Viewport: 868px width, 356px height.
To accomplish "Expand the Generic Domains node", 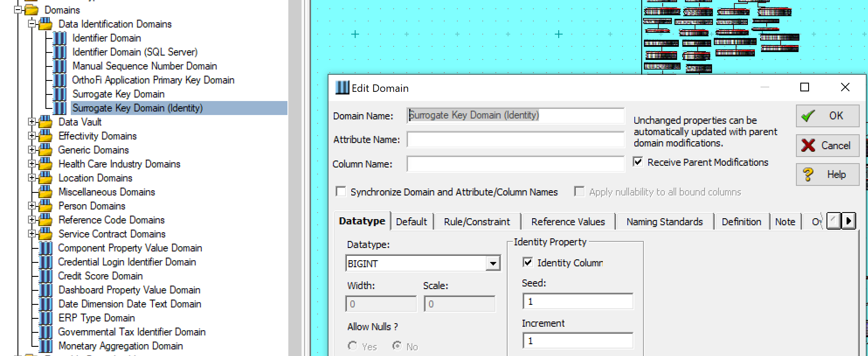I will pos(32,150).
